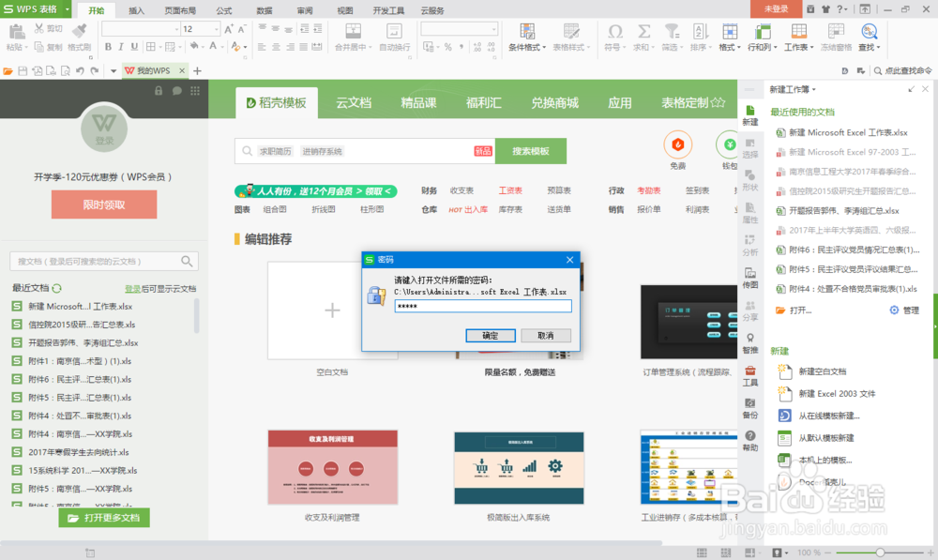Expand the 查找 dropdown arrow
This screenshot has height=560, width=938.
click(x=878, y=47)
